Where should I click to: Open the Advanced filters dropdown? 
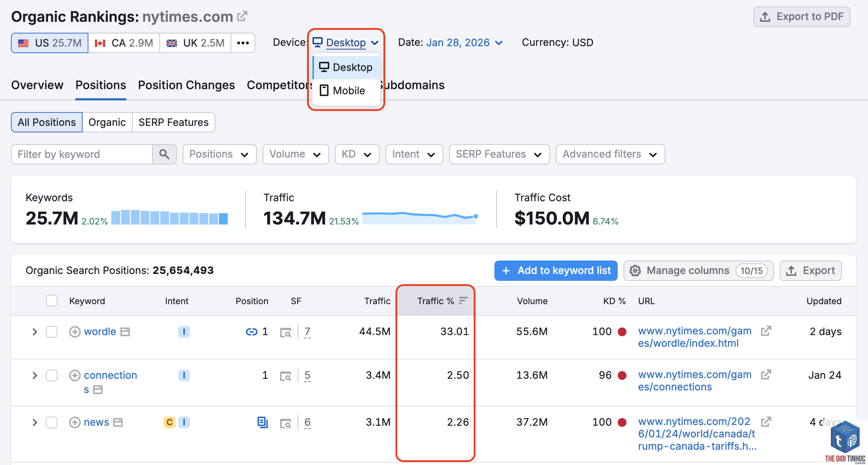point(610,154)
